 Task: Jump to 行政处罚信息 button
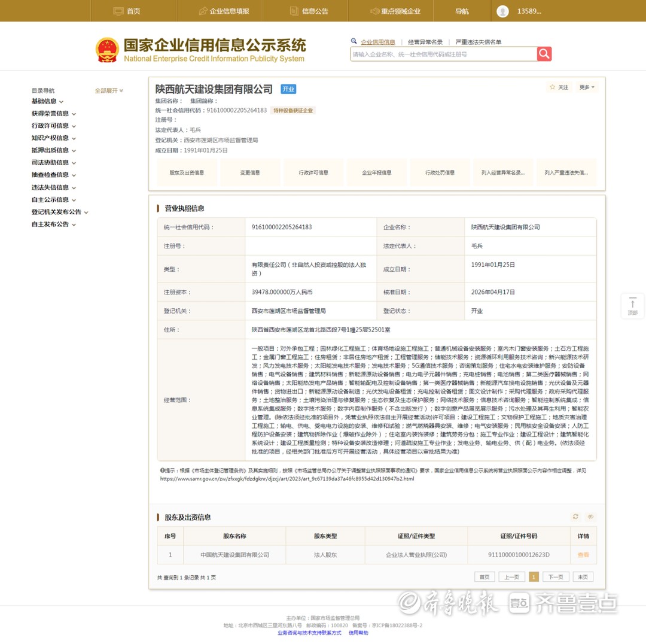[x=440, y=172]
